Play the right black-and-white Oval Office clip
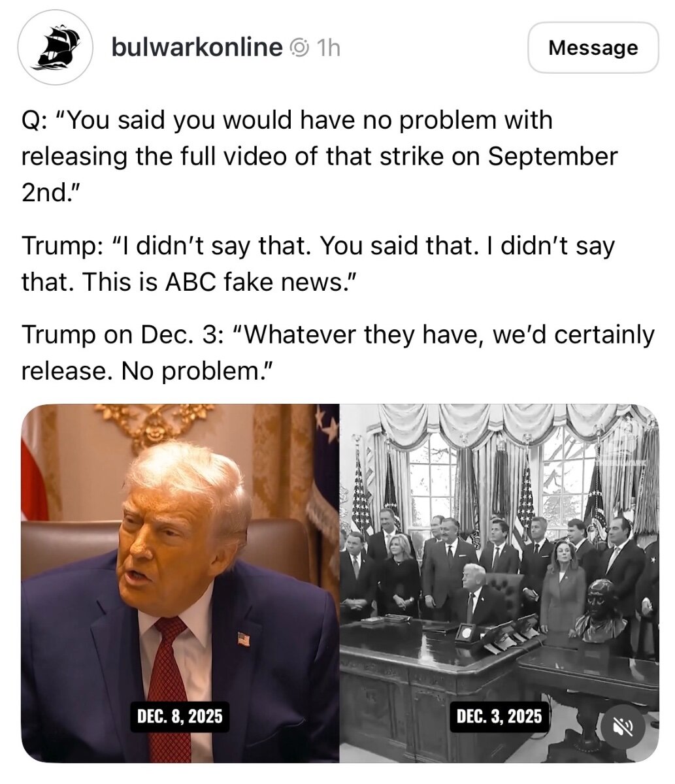 click(499, 583)
